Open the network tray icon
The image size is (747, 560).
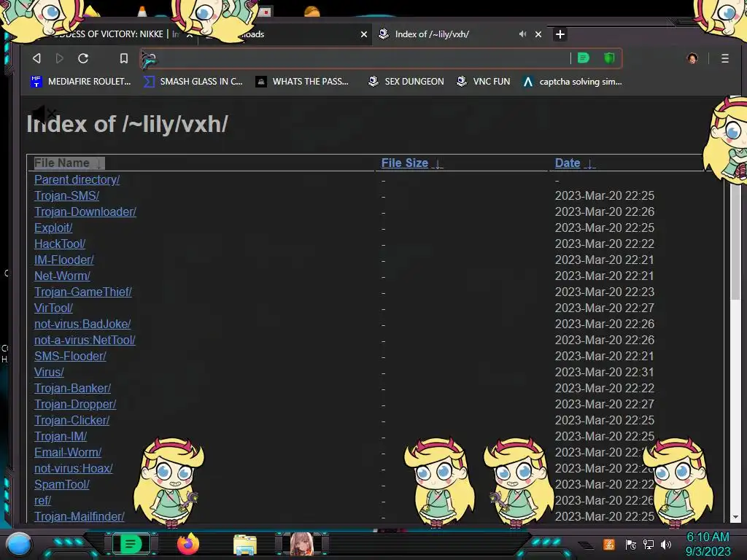click(x=649, y=544)
